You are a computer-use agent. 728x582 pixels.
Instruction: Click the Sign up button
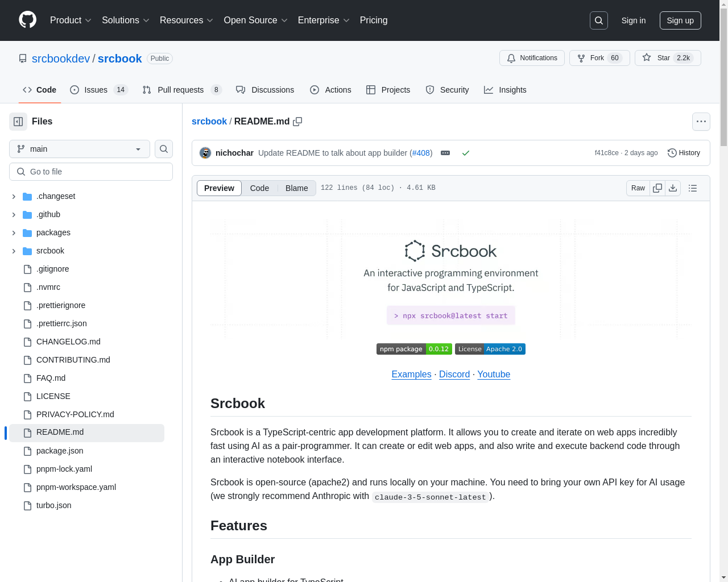(x=680, y=20)
